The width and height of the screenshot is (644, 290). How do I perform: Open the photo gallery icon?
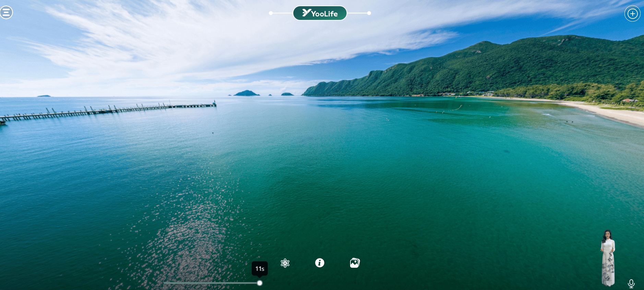[x=355, y=263]
